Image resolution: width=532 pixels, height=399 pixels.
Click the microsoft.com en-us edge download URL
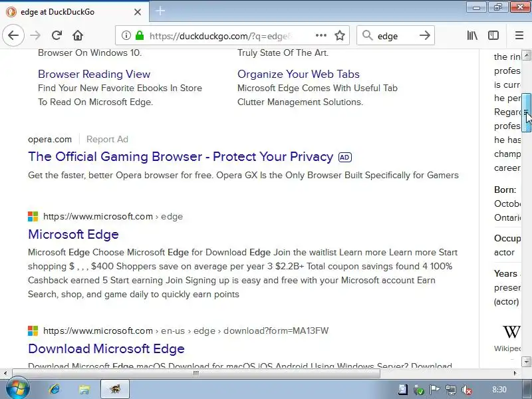186,331
